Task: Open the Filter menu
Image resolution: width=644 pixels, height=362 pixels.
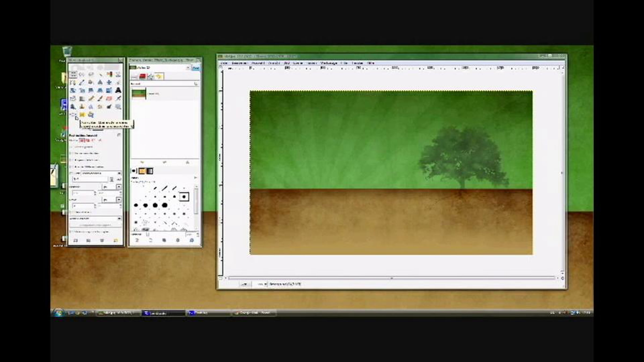Action: pos(344,63)
